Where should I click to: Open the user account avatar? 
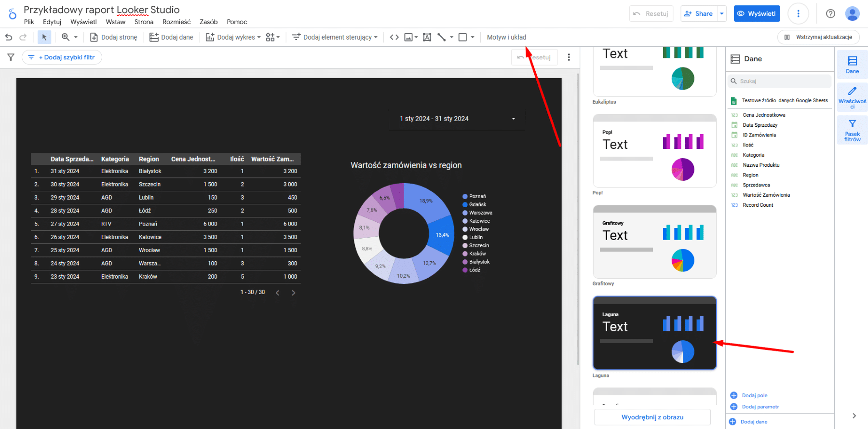pos(853,13)
